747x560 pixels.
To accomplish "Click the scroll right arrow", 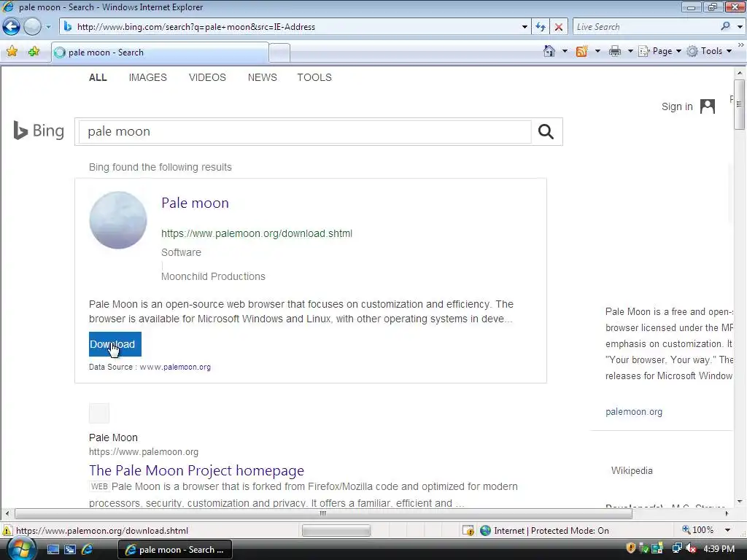I will point(727,513).
